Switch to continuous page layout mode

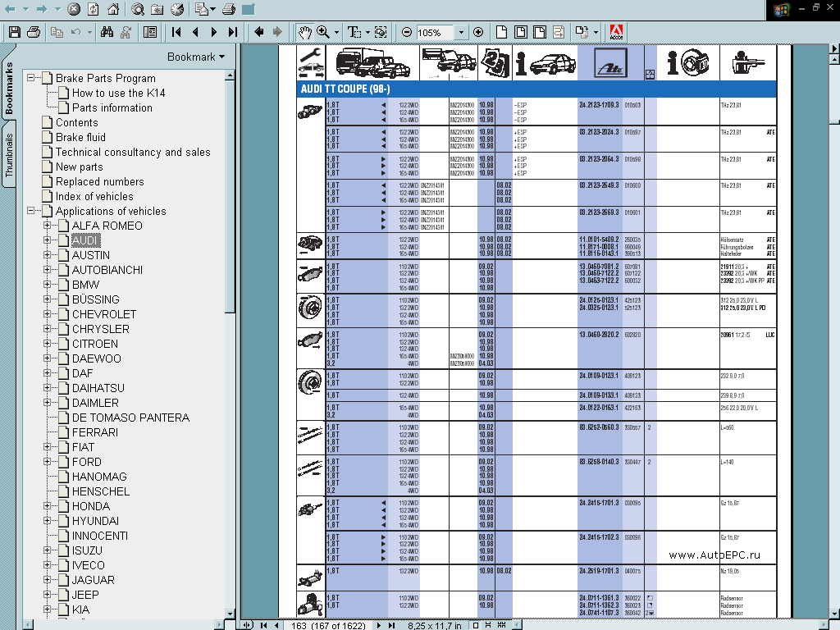click(489, 623)
